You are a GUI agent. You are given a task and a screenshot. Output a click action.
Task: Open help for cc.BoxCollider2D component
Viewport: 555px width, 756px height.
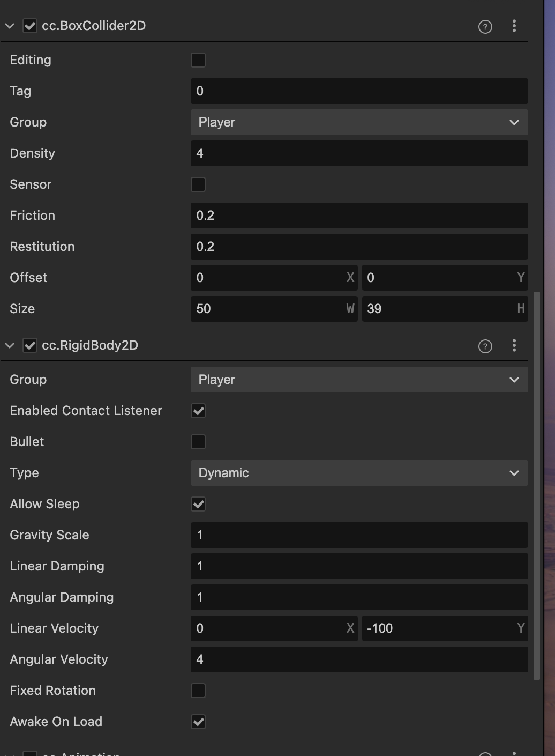pyautogui.click(x=485, y=27)
